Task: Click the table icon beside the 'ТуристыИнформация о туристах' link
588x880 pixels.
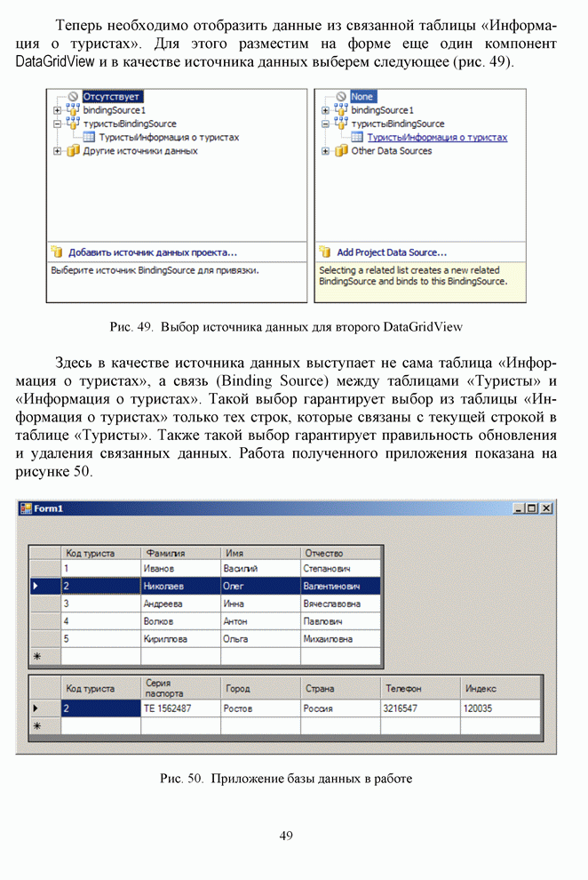Action: coord(357,138)
